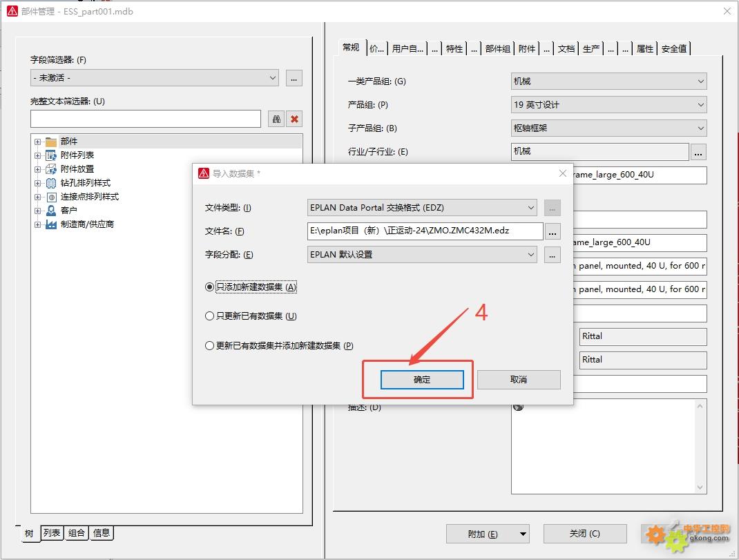Viewport: 739px width, 560px height.
Task: Expand the 客户 tree node
Action: [x=37, y=210]
